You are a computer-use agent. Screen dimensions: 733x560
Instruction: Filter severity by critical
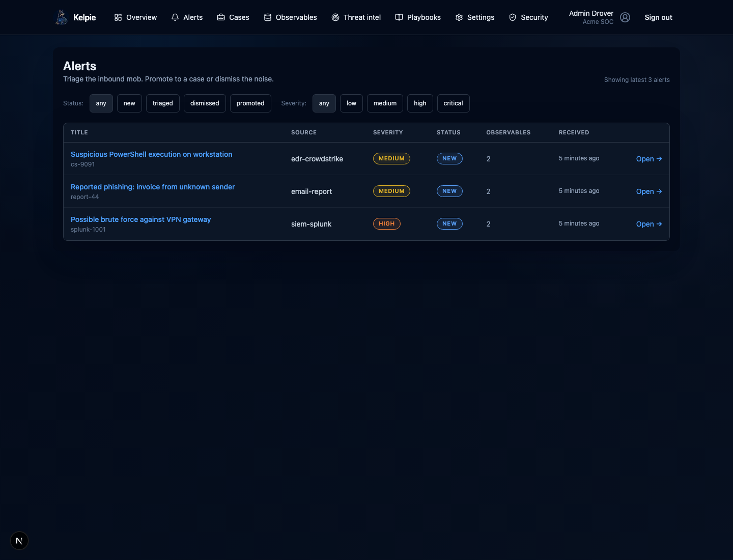[x=453, y=103]
